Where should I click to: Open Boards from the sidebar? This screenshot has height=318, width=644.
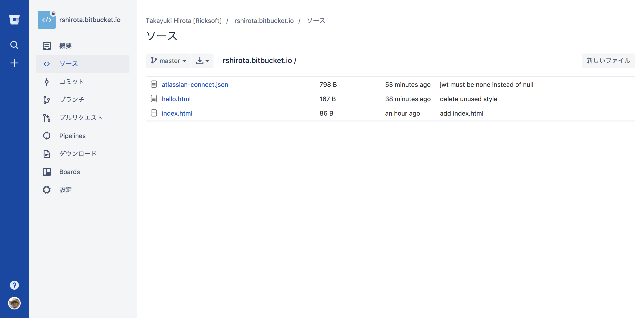click(x=83, y=172)
